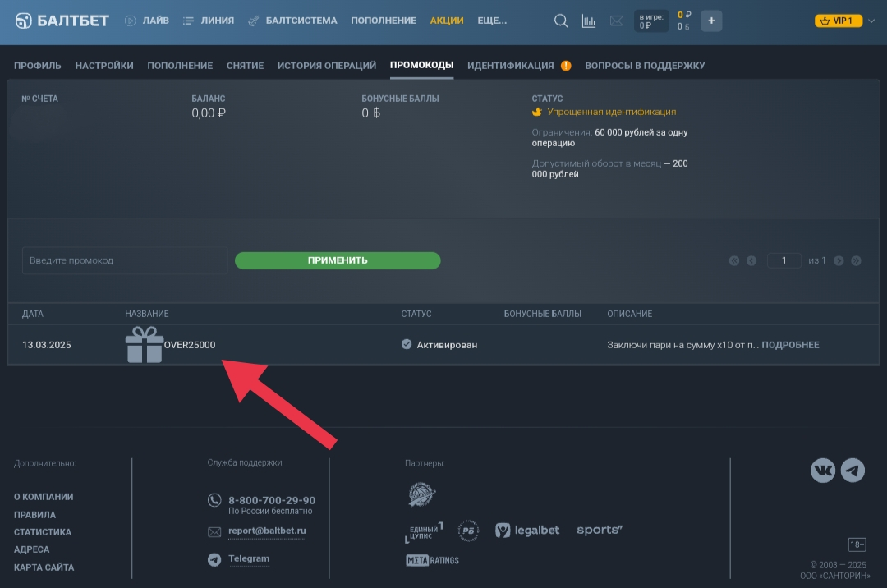Click the ПОДРОБНЕЕ link in promo description
887x588 pixels.
[x=790, y=345]
